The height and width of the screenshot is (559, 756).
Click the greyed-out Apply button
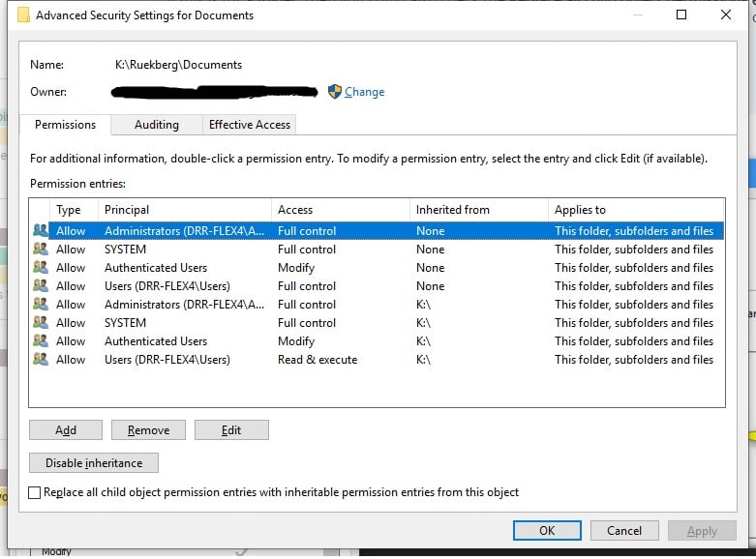point(702,531)
